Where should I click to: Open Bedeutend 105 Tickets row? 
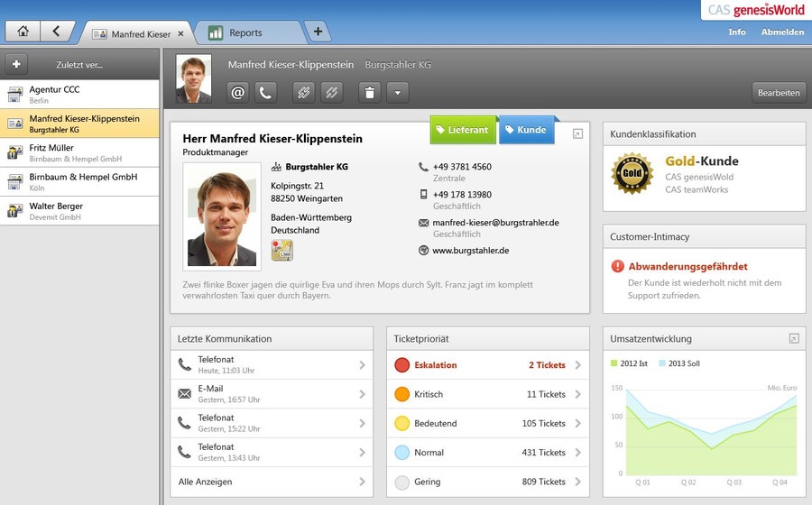[488, 423]
